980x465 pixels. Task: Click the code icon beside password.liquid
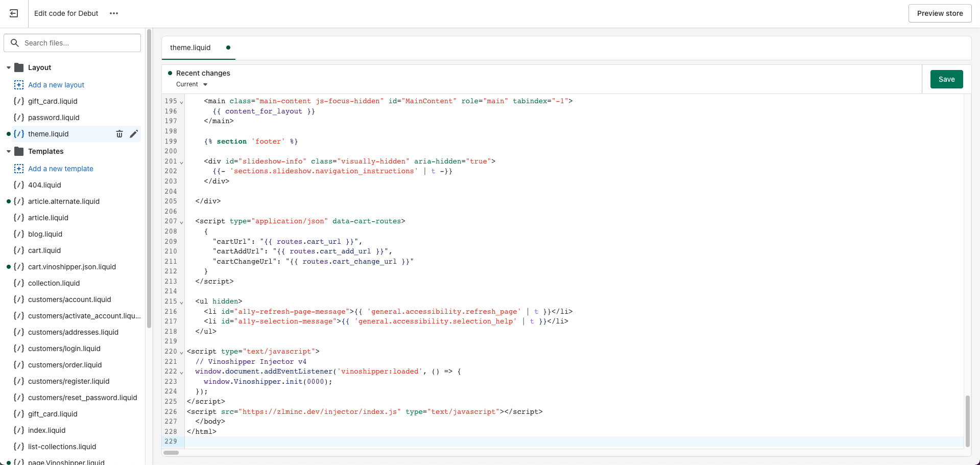(x=19, y=118)
